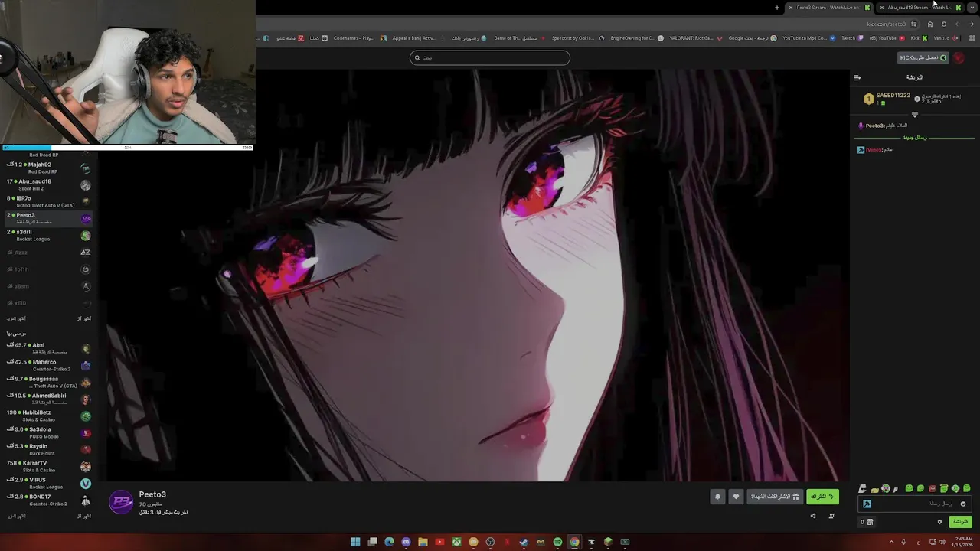Open the VALORANT bookmark
The height and width of the screenshot is (551, 980).
pyautogui.click(x=695, y=38)
